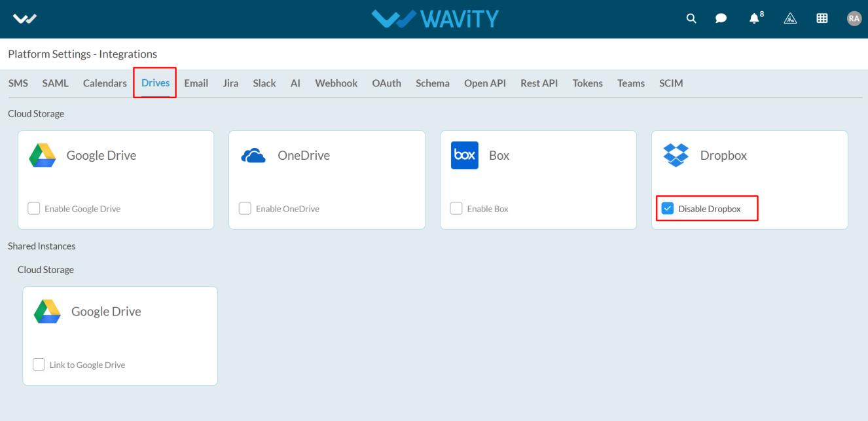
Task: Open the RA user avatar
Action: 854,18
